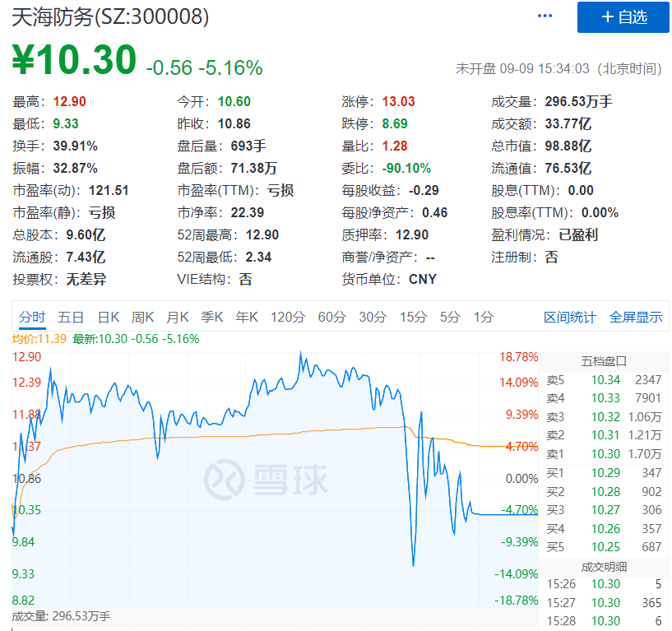Click the 流通值 value 76.53亿
The width and height of the screenshot is (672, 631).
(x=568, y=169)
